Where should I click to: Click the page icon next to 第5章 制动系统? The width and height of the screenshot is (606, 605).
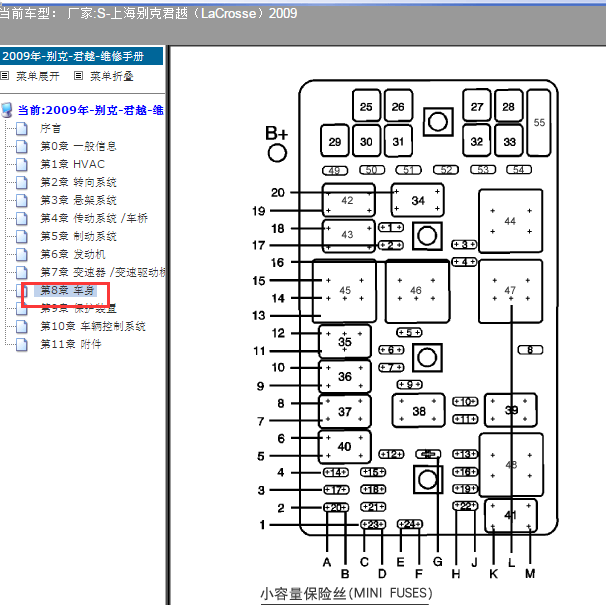tap(22, 236)
